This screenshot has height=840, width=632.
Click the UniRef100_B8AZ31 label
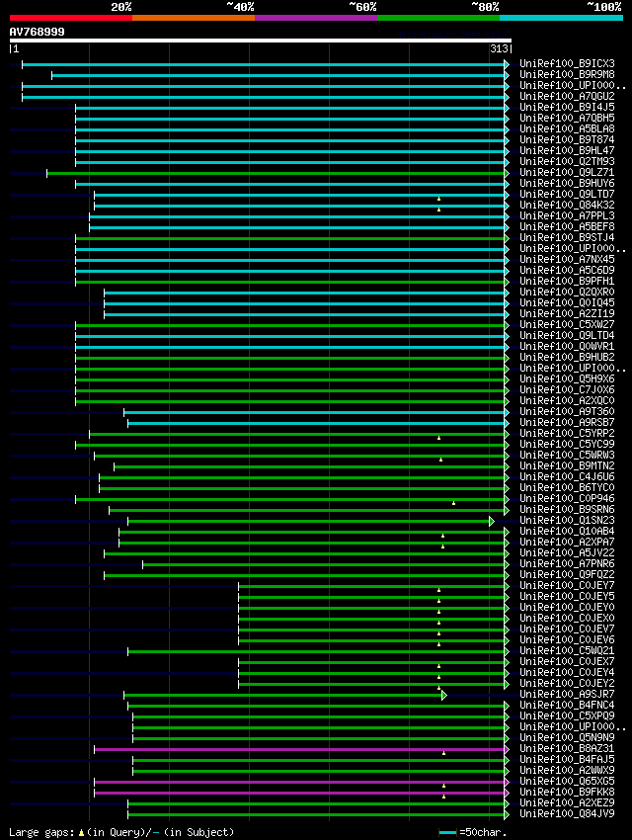click(567, 748)
